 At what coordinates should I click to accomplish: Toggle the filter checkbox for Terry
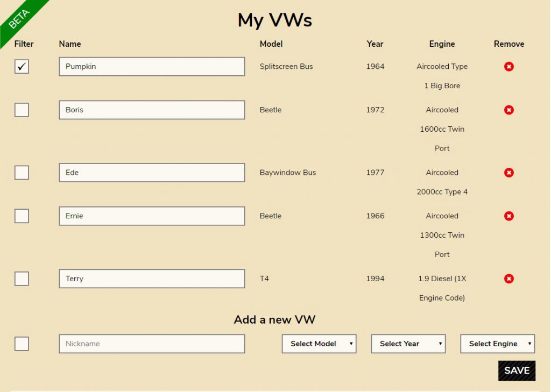point(22,279)
